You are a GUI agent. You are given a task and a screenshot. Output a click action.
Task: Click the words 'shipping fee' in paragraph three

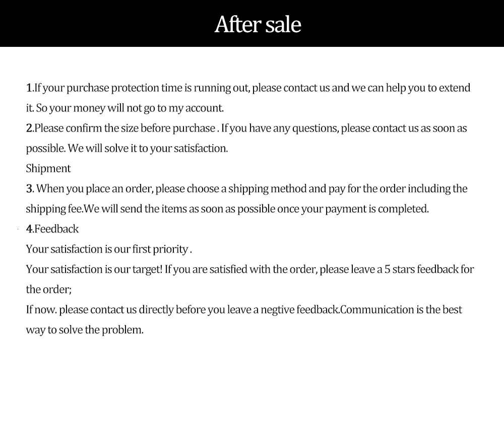(x=54, y=209)
